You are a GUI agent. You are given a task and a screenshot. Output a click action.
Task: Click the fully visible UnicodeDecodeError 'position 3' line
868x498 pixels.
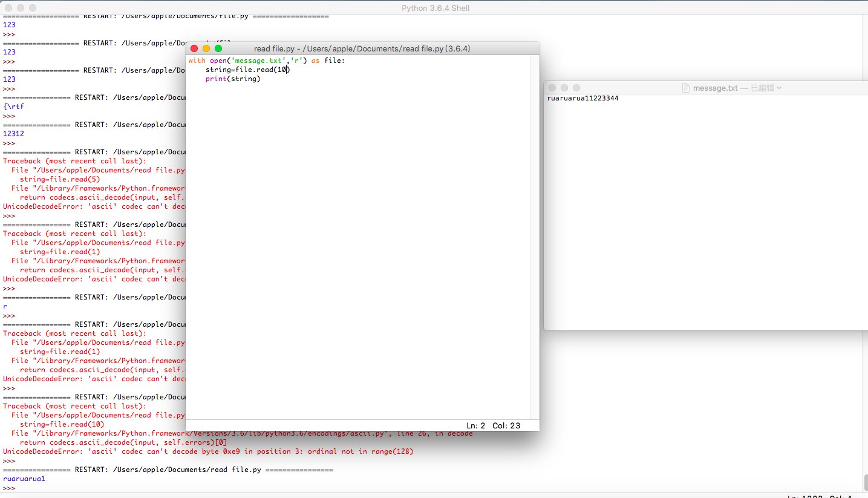pyautogui.click(x=208, y=451)
